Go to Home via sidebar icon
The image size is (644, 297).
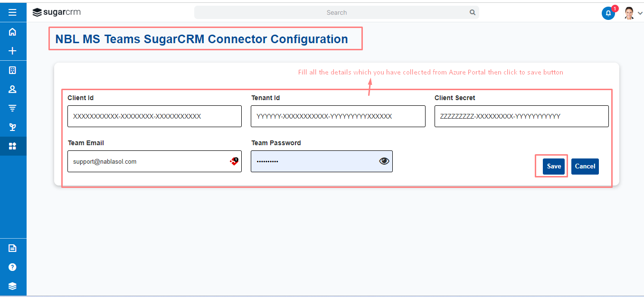coord(13,32)
